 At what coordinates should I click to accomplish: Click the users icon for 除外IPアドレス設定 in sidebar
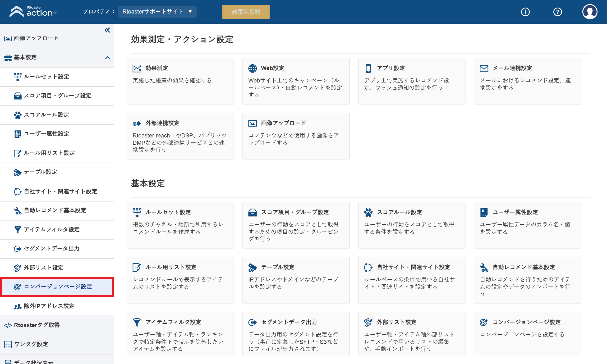[18, 306]
